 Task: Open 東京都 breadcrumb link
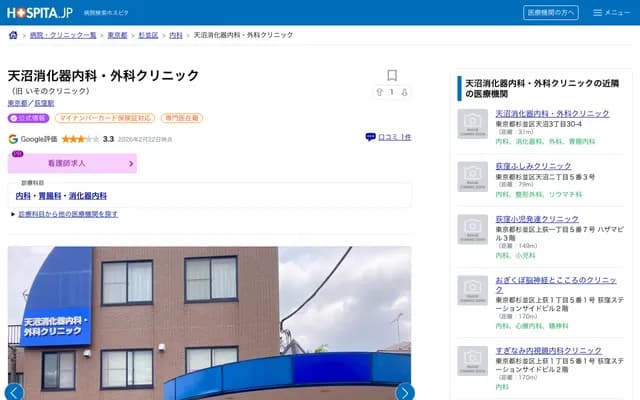click(x=118, y=35)
